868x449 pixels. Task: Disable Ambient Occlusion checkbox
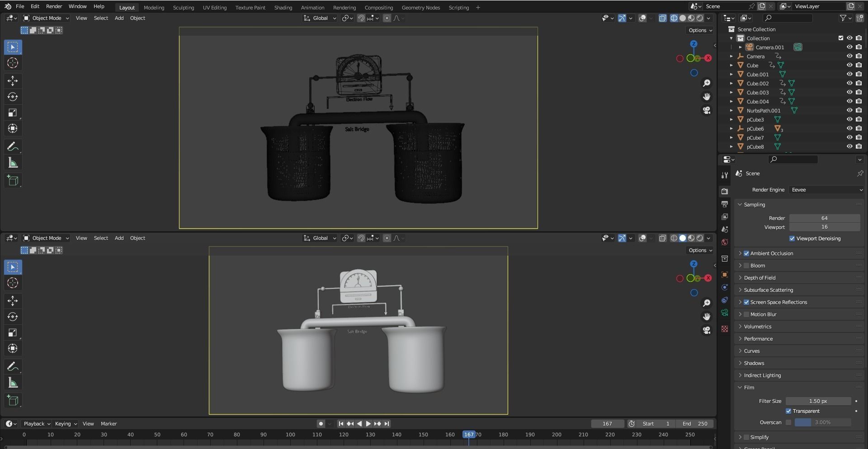(746, 253)
